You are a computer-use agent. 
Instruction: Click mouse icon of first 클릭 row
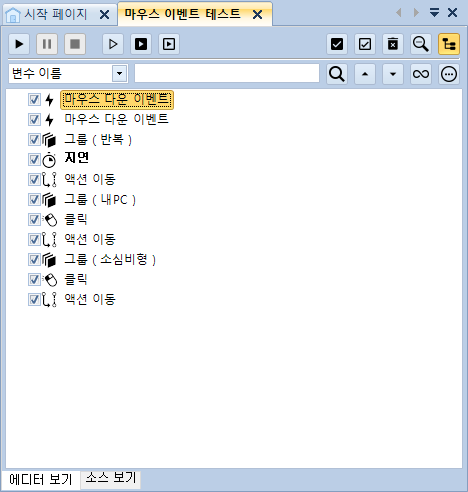click(x=50, y=220)
